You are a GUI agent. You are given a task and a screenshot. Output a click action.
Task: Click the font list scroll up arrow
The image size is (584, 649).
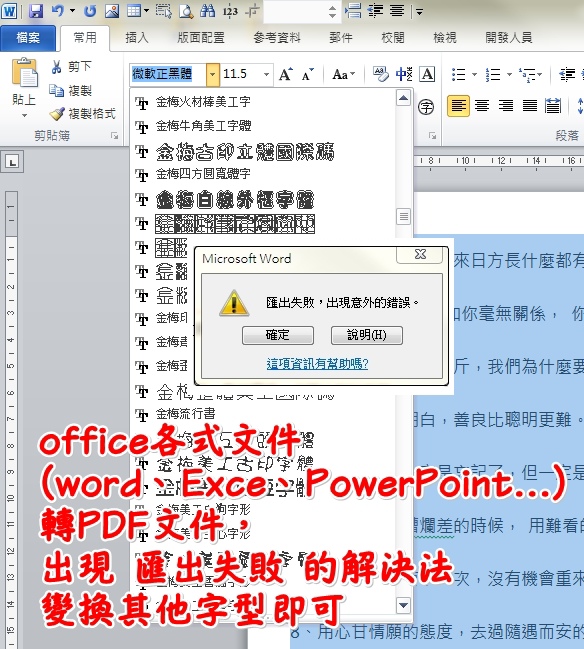coord(403,98)
